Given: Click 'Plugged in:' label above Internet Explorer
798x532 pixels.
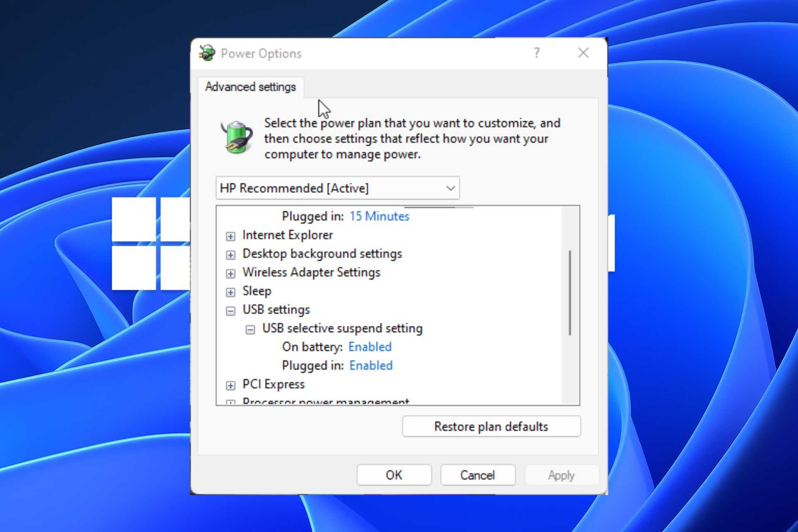Looking at the screenshot, I should 313,216.
